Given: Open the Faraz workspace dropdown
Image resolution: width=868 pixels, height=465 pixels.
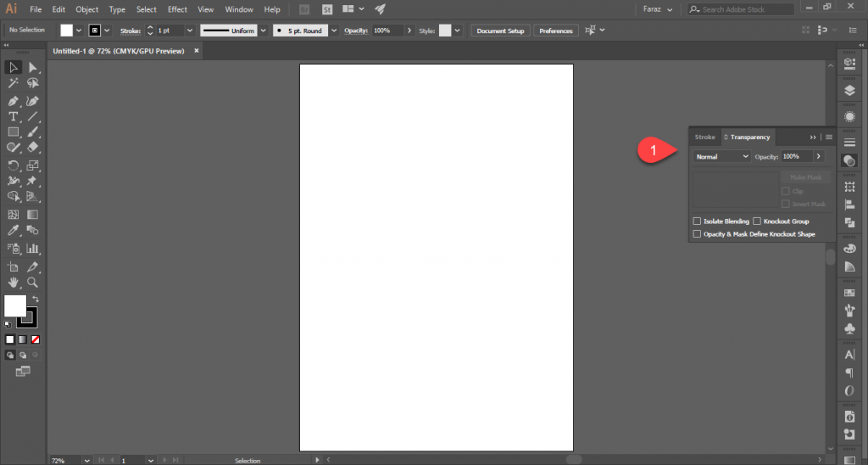Looking at the screenshot, I should point(658,9).
